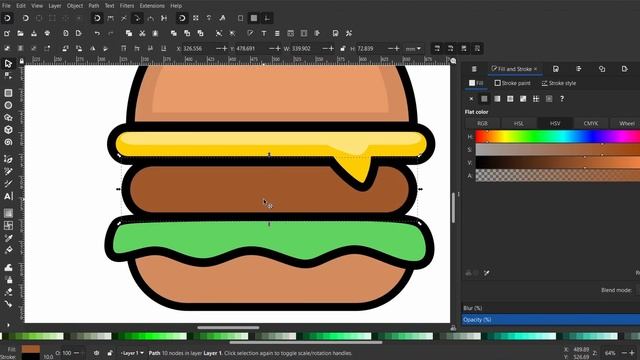Switch color mode to Wheel
This screenshot has width=640, height=360.
[x=627, y=123]
